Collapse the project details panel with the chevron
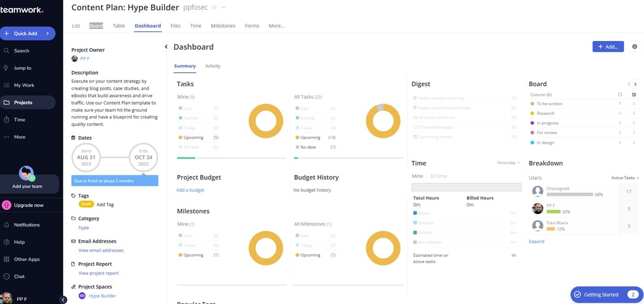Viewport: 644px width, 304px height. coord(166,46)
